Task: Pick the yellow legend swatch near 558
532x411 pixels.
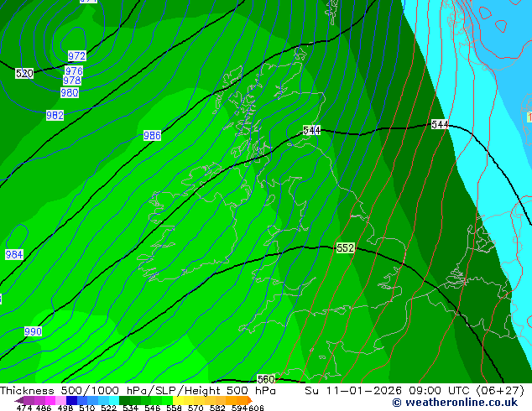Action: 178,400
